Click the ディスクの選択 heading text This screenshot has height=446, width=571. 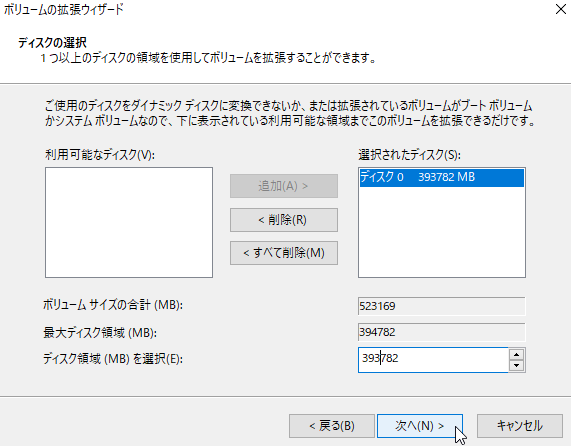click(52, 43)
